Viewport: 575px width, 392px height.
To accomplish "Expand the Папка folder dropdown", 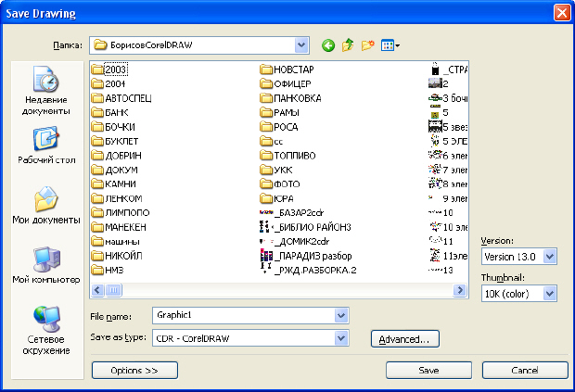I will pos(300,44).
